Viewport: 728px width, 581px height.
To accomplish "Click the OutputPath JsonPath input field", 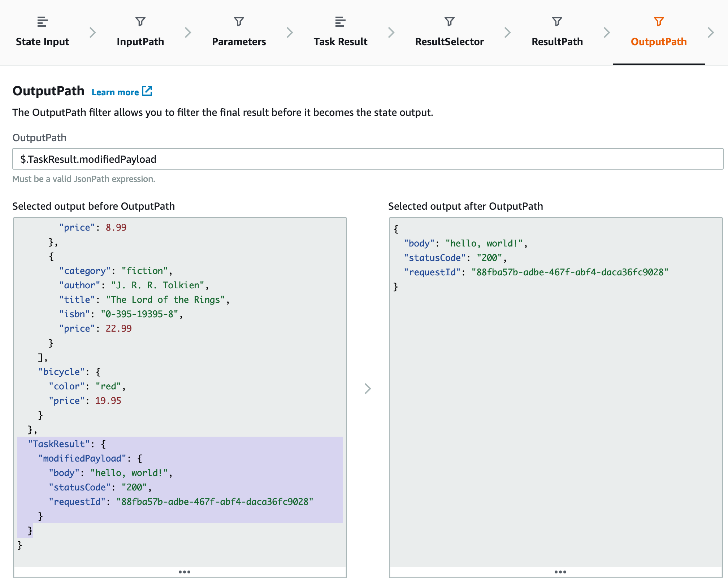I will point(368,159).
